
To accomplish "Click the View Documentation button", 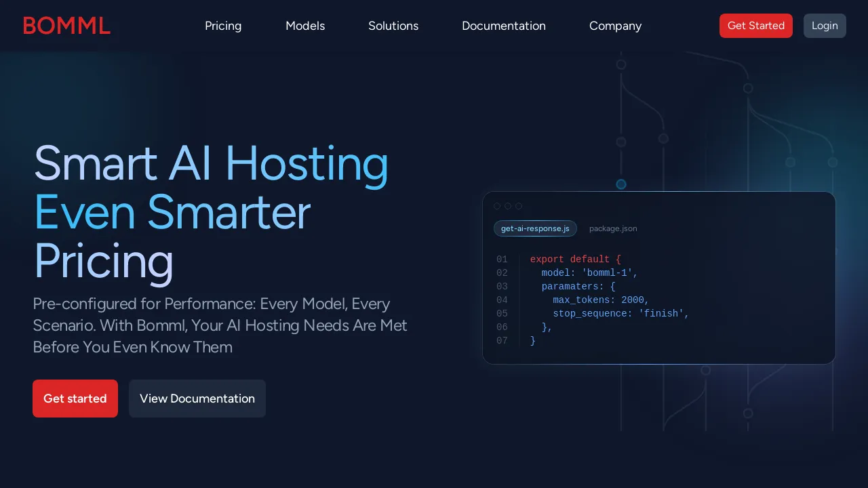I will tap(197, 399).
